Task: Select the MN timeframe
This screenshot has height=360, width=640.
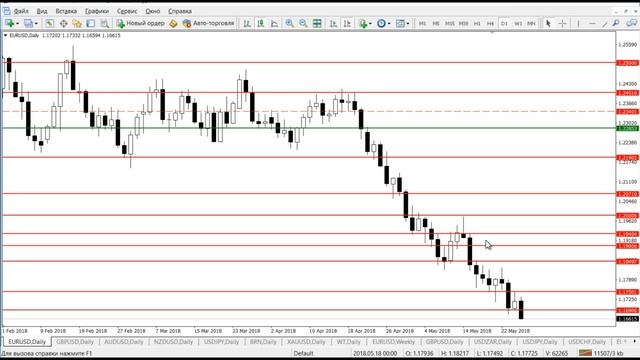Action: point(531,24)
